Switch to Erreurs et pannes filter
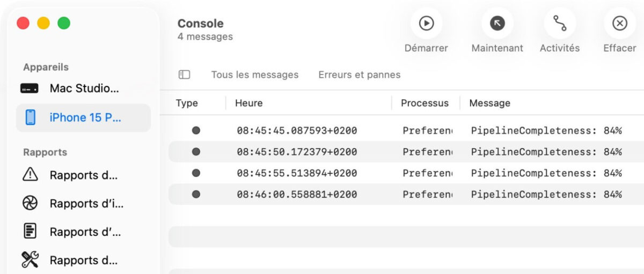The image size is (644, 274). (360, 75)
